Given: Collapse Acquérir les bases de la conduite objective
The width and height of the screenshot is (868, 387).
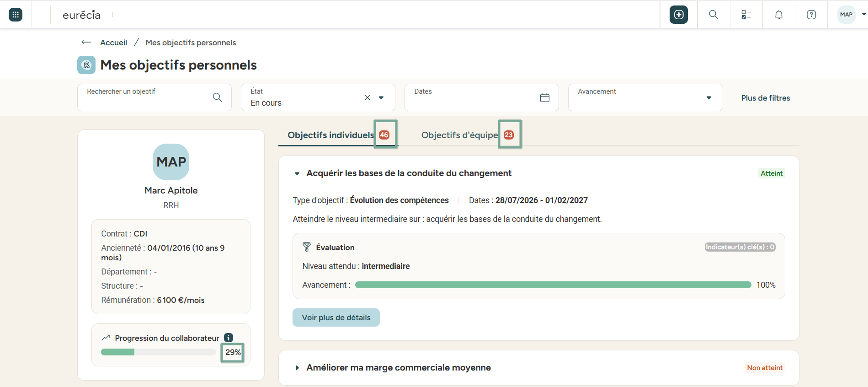Looking at the screenshot, I should pos(297,173).
